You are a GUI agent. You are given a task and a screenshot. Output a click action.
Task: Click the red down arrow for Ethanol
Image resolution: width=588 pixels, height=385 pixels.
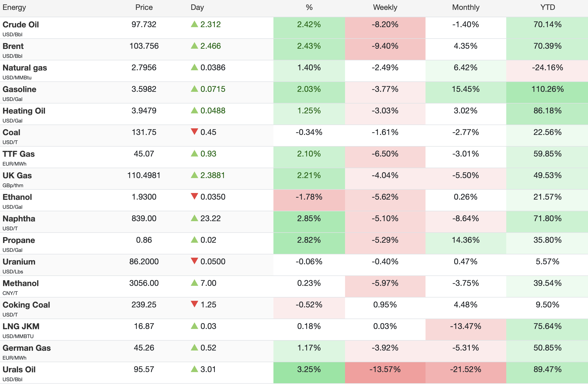(x=194, y=196)
